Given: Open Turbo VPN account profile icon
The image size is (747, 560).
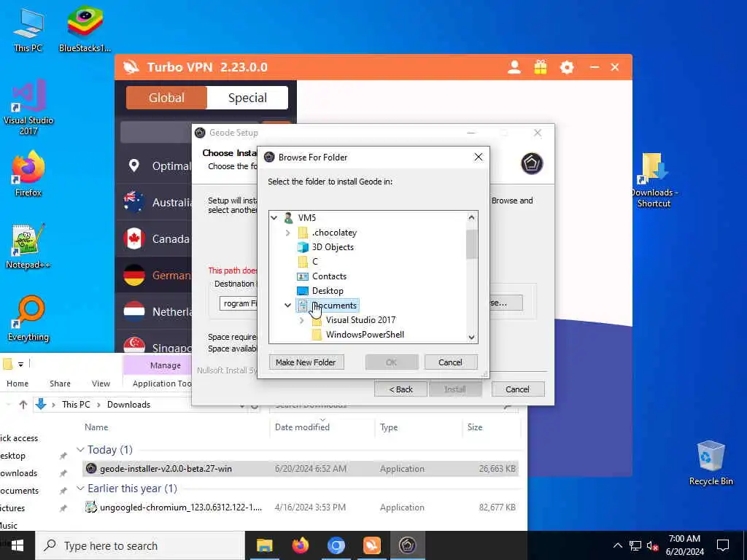Looking at the screenshot, I should [514, 67].
